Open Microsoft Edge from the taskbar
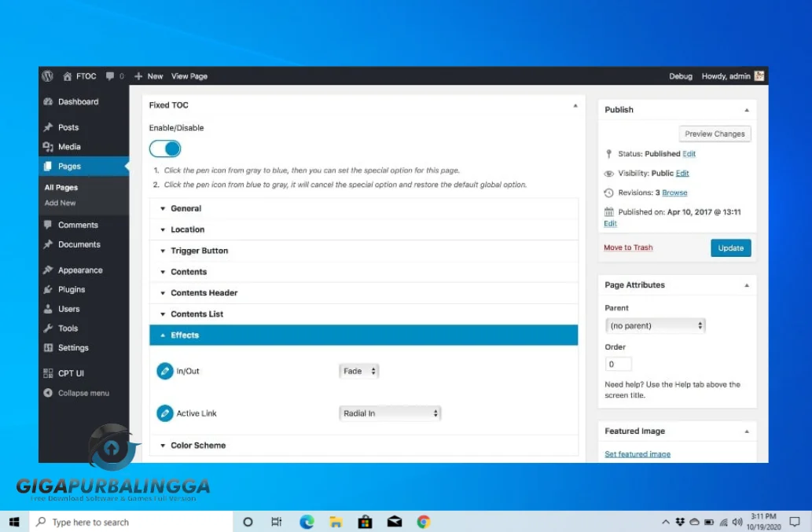This screenshot has width=812, height=532. (307, 522)
